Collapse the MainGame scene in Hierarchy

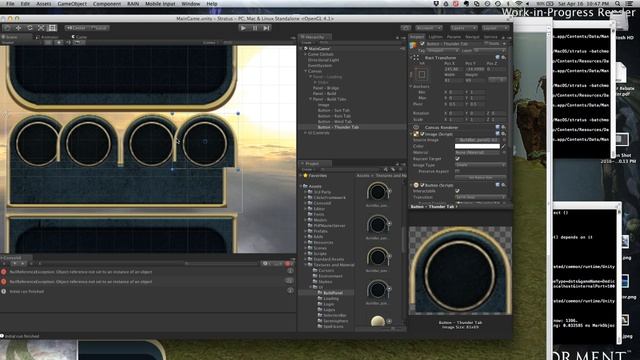coord(301,49)
